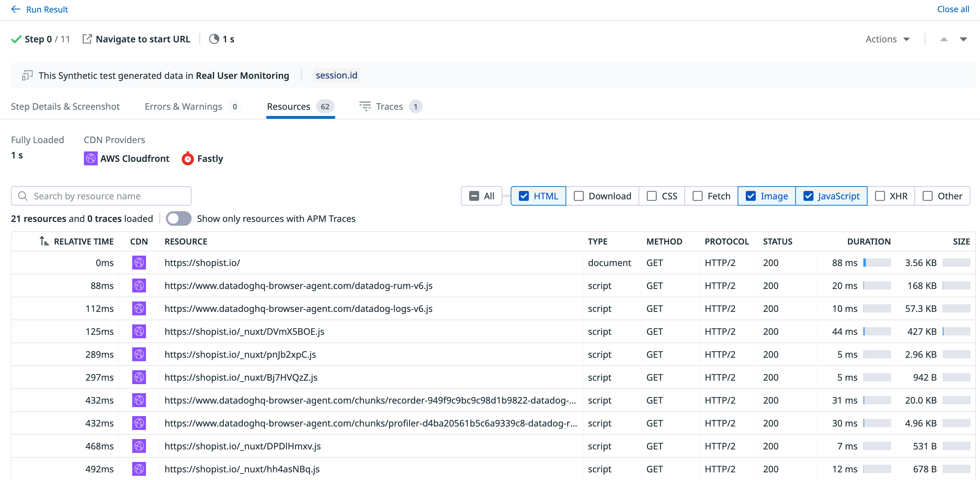Click the duration bar for datadog-rum-v6.js

point(877,285)
